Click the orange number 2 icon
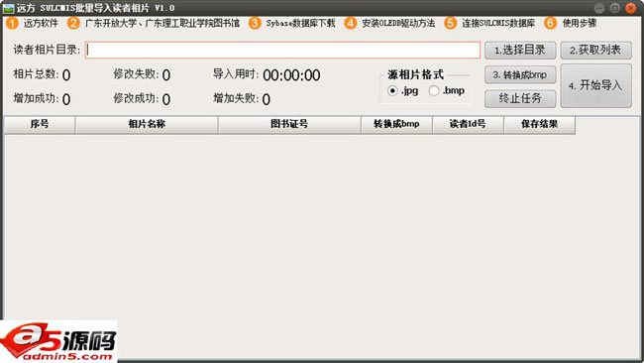Screen dimensions: 644x363 [x=73, y=23]
